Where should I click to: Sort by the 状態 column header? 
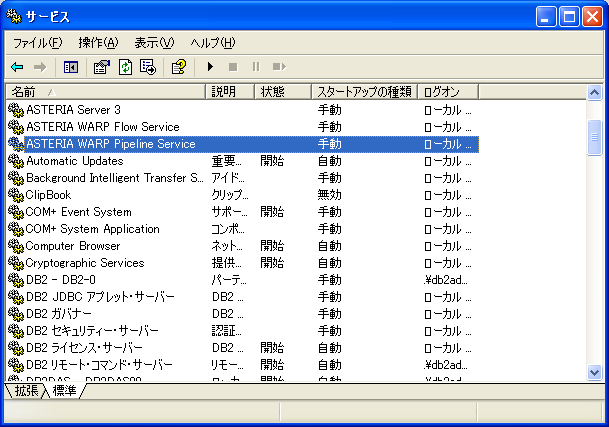tap(282, 92)
